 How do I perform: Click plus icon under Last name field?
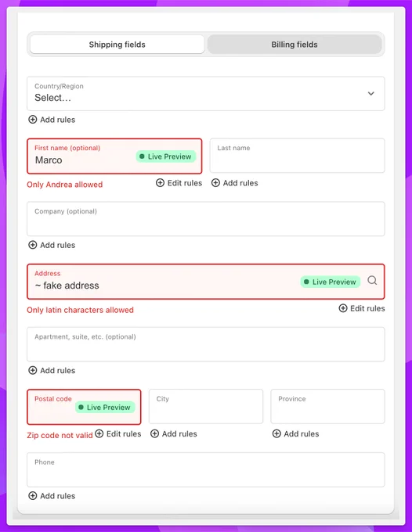[215, 183]
